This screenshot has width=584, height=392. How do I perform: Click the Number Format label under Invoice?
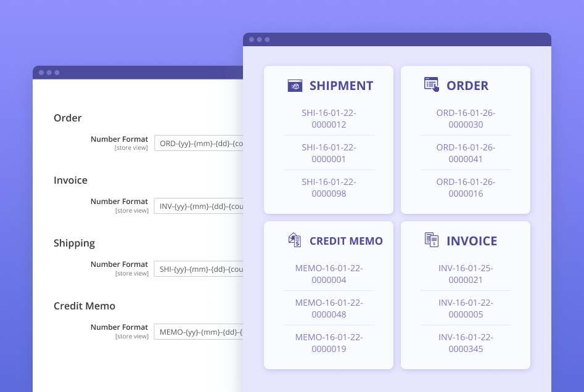[x=119, y=202]
